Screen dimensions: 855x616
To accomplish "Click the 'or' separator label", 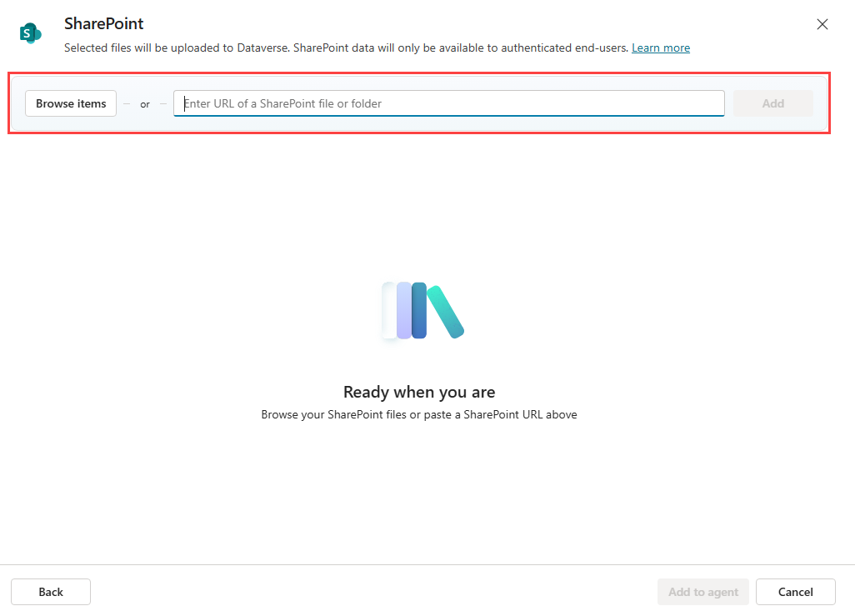I will pyautogui.click(x=145, y=104).
